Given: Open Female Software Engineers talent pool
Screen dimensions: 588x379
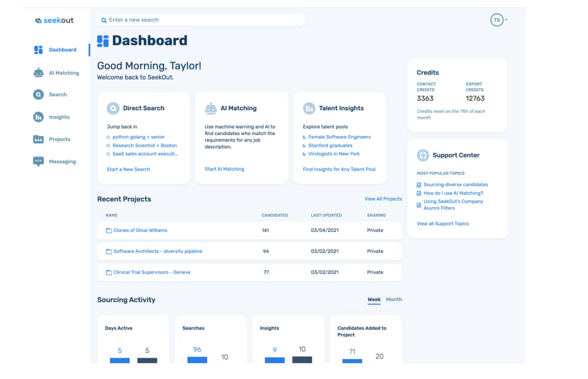Looking at the screenshot, I should [340, 137].
